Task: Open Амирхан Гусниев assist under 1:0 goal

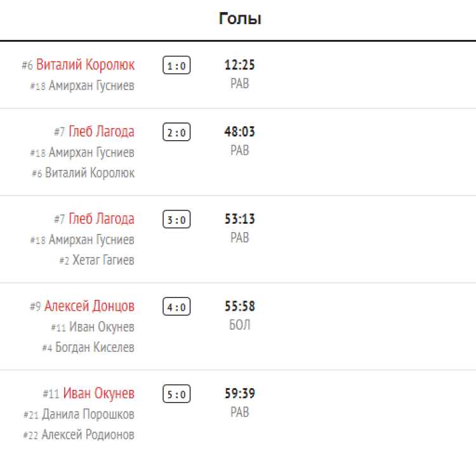Action: point(91,86)
